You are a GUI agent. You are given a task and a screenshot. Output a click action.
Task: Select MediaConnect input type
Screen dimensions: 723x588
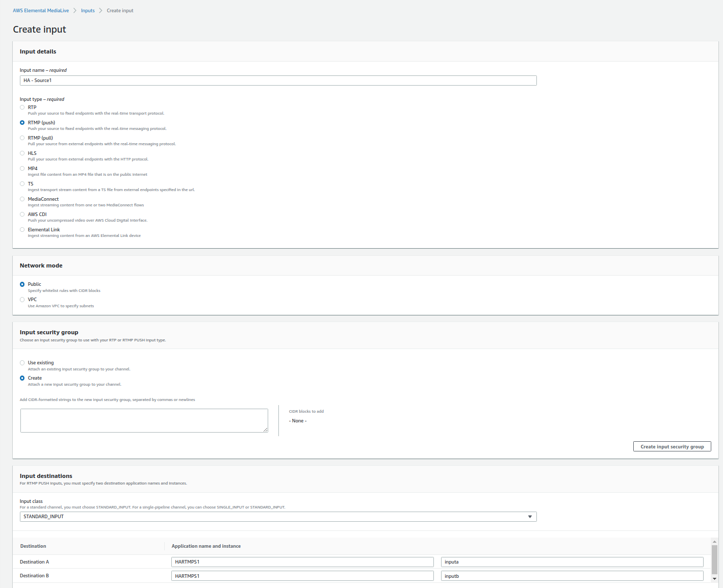22,199
